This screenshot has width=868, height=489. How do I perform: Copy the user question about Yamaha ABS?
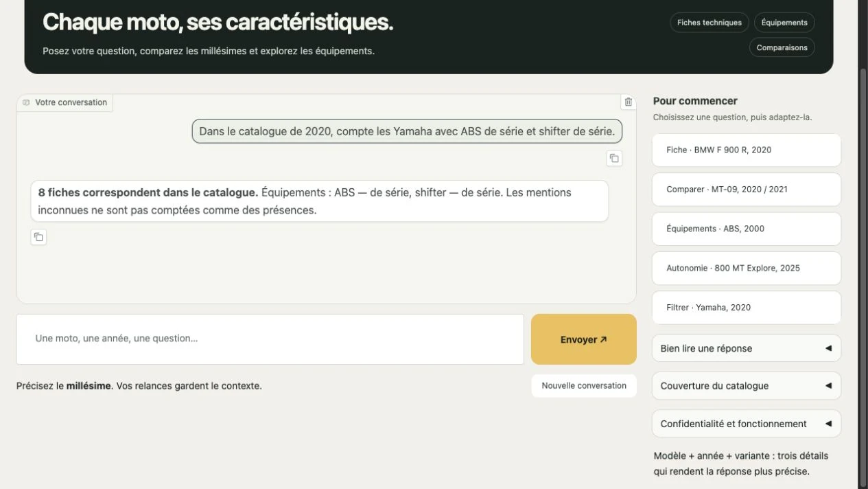[614, 158]
